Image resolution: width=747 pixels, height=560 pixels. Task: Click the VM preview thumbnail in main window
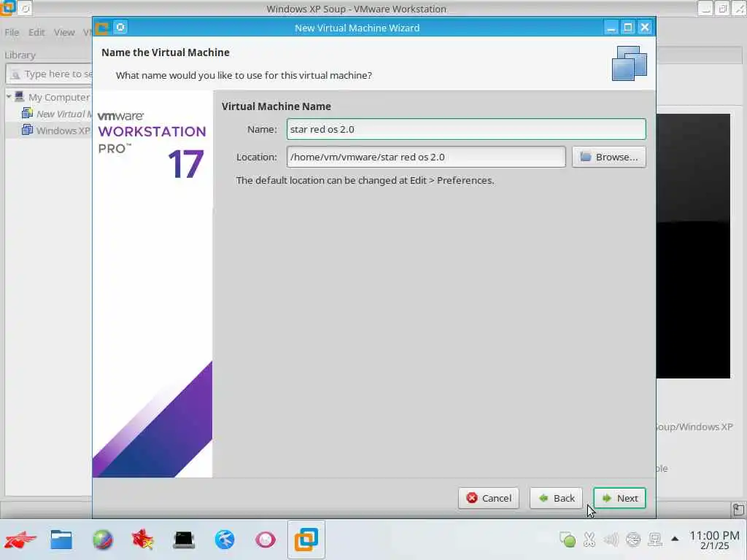pos(693,246)
